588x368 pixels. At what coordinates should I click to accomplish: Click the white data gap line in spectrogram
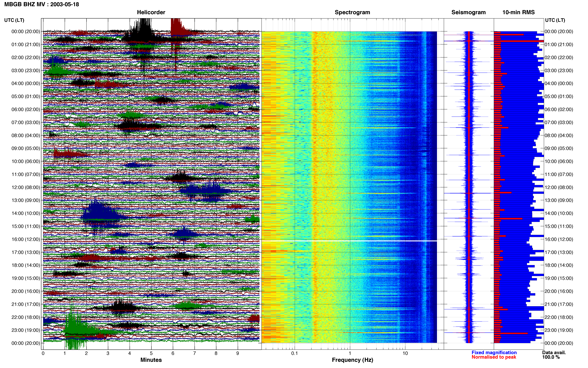click(x=349, y=241)
